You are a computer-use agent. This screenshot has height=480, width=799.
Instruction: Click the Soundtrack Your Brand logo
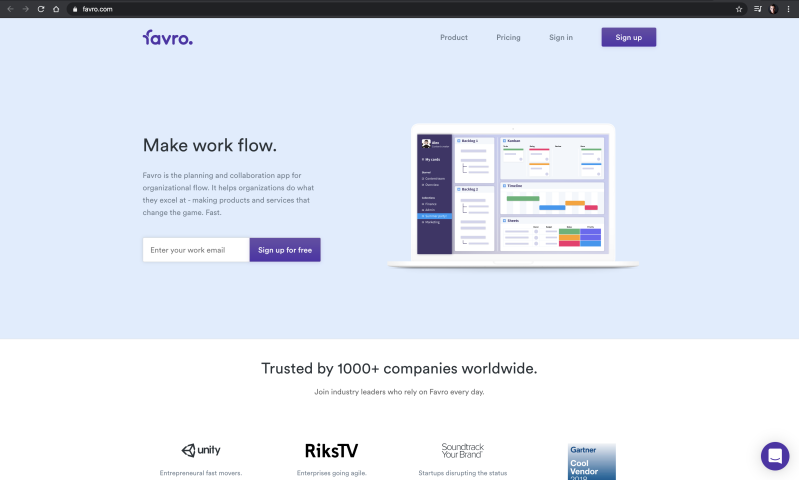tap(463, 450)
